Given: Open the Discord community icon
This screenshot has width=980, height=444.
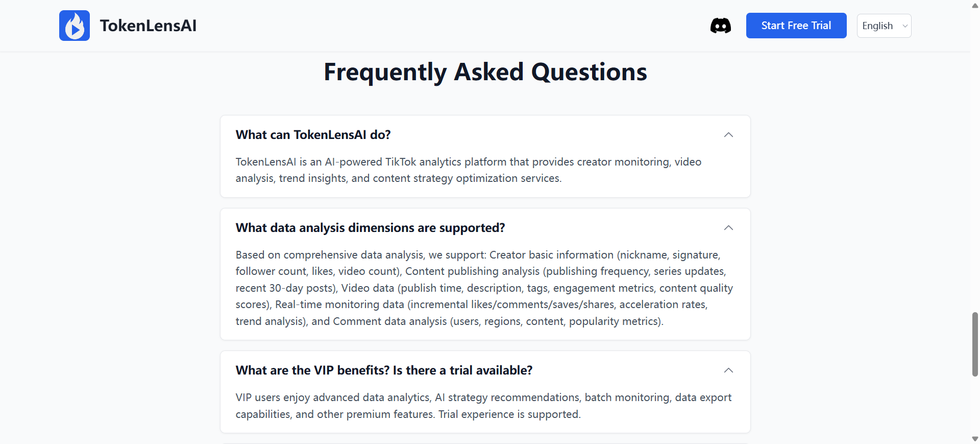Looking at the screenshot, I should pos(720,25).
